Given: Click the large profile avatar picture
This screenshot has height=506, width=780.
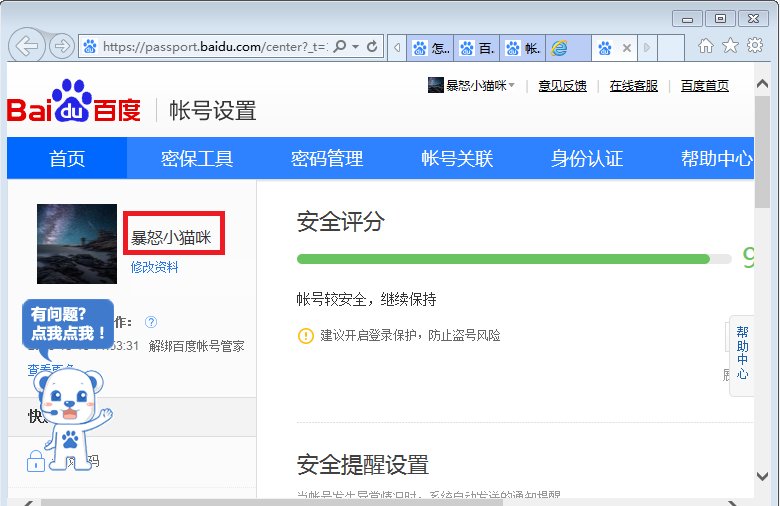Looking at the screenshot, I should [x=77, y=244].
